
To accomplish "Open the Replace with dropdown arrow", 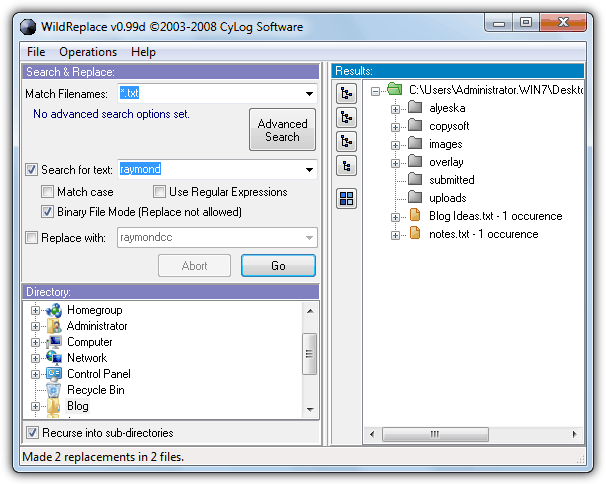I will (309, 237).
